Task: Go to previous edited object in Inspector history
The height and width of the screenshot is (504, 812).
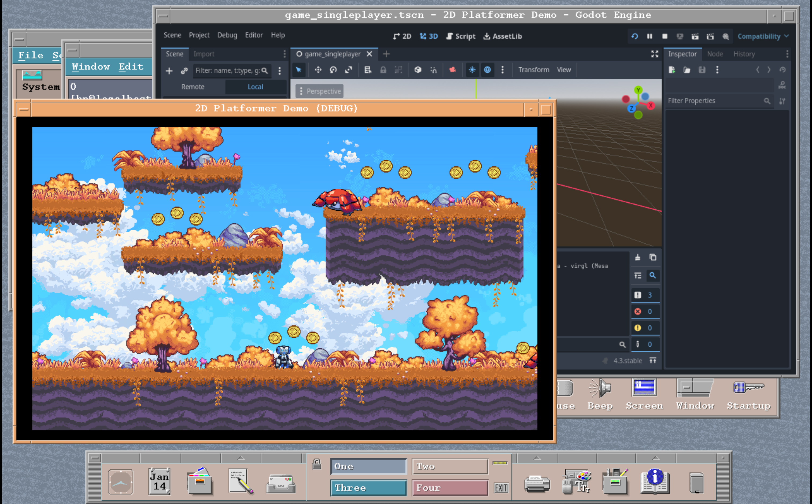Action: (758, 70)
